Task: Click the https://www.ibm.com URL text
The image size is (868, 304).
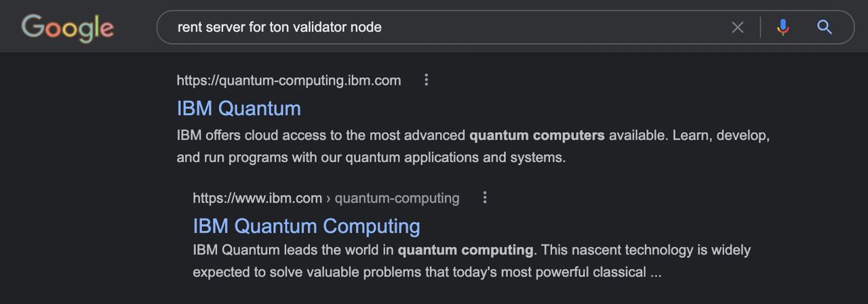Action: pos(258,198)
